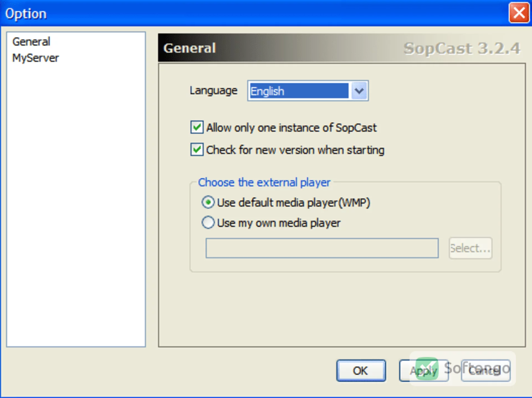Confirm settings with OK button
Screen dimensions: 532x398
tap(361, 371)
